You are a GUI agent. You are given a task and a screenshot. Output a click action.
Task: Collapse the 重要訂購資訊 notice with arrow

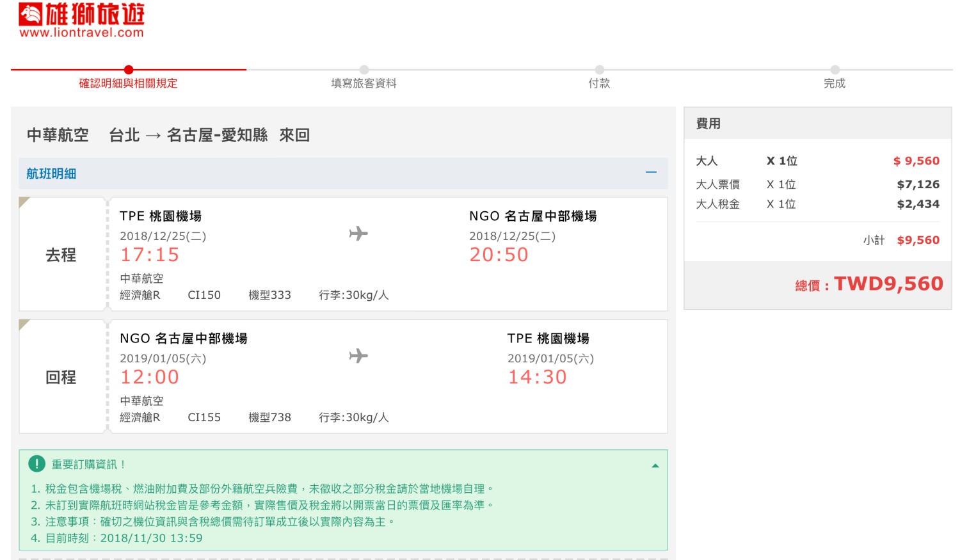(x=655, y=465)
